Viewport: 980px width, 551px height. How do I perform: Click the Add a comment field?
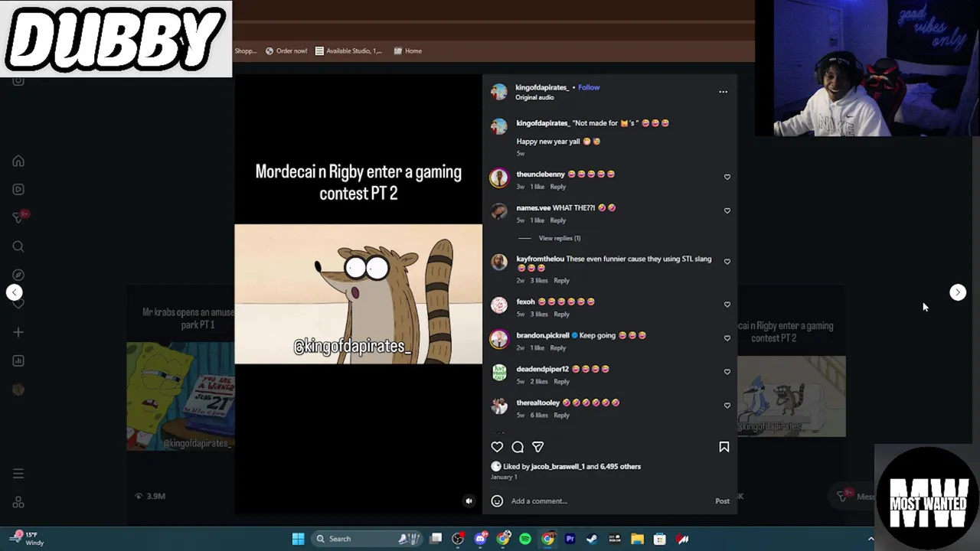coord(609,501)
